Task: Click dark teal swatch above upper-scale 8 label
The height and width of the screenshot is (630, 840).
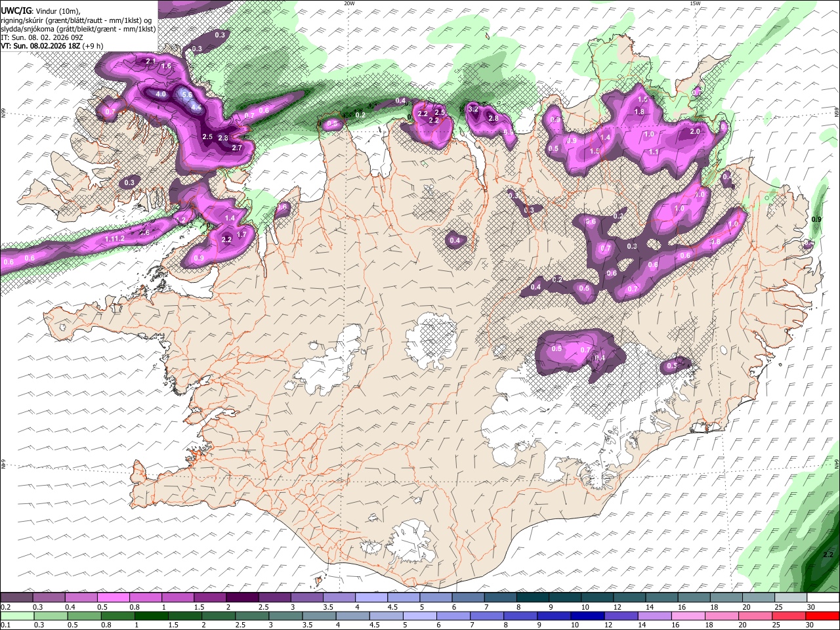Action: [532, 598]
